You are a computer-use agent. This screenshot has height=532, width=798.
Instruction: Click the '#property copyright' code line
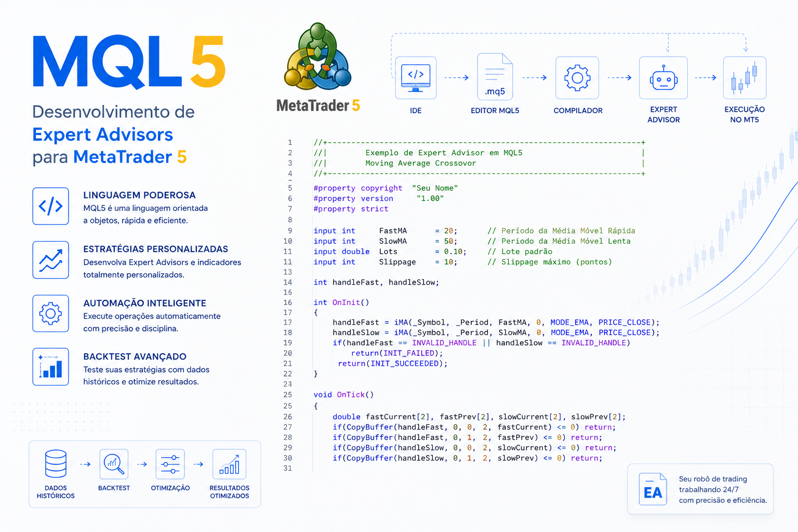click(385, 188)
